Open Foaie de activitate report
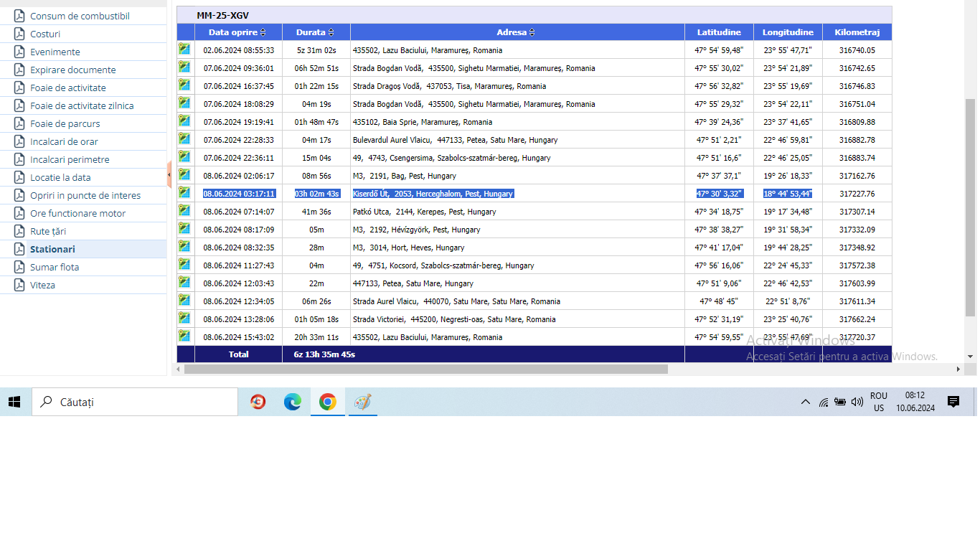980x551 pixels. pos(68,88)
